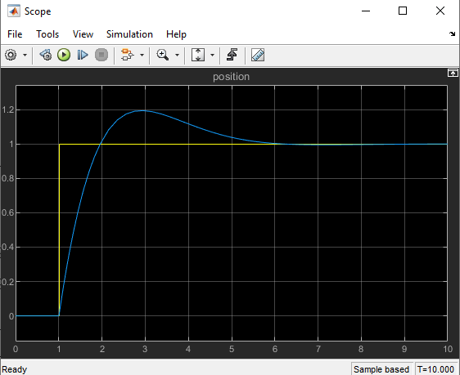Click the y-axis label 0.6
Viewport: 460px width, 375px height.
point(8,213)
